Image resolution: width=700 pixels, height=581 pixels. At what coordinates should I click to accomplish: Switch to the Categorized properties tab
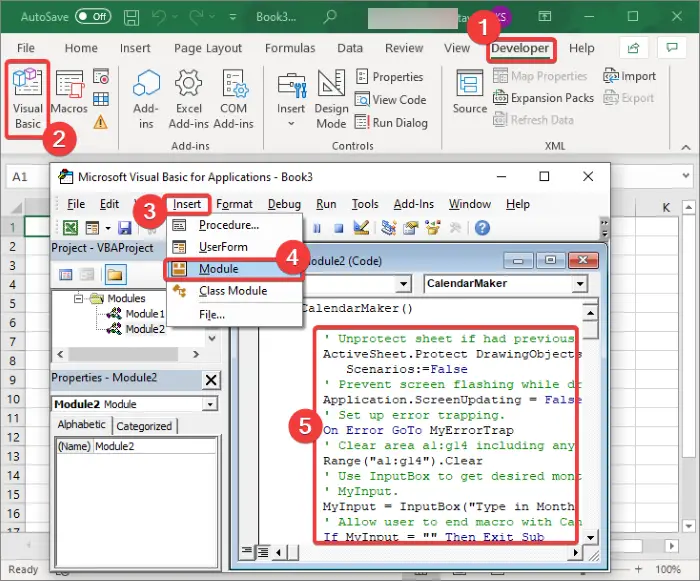144,426
